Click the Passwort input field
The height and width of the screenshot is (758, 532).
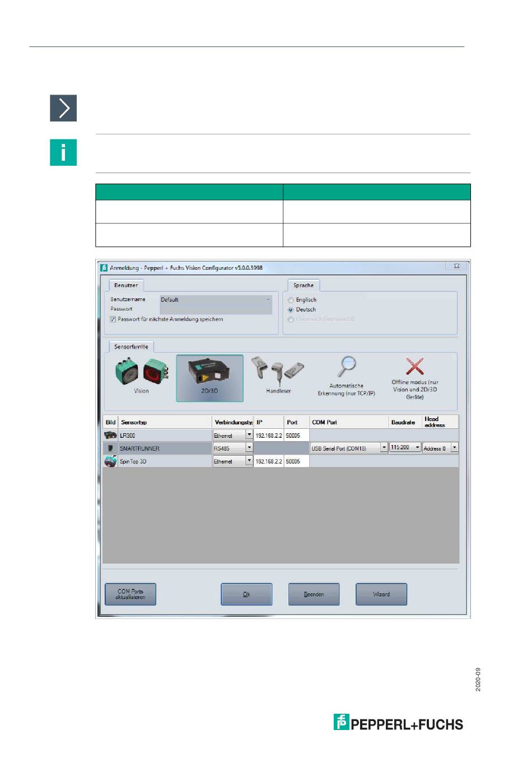(x=216, y=309)
